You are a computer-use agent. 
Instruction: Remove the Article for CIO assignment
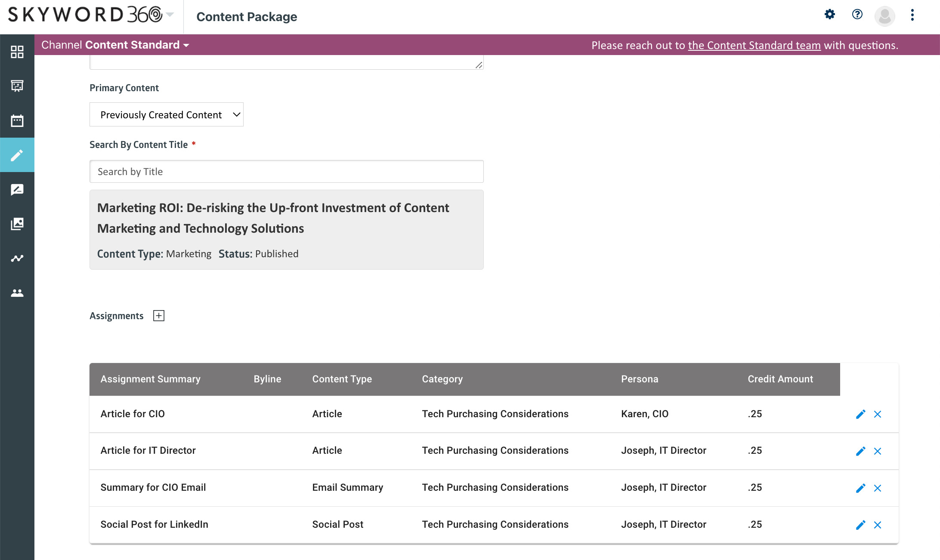[x=878, y=414]
